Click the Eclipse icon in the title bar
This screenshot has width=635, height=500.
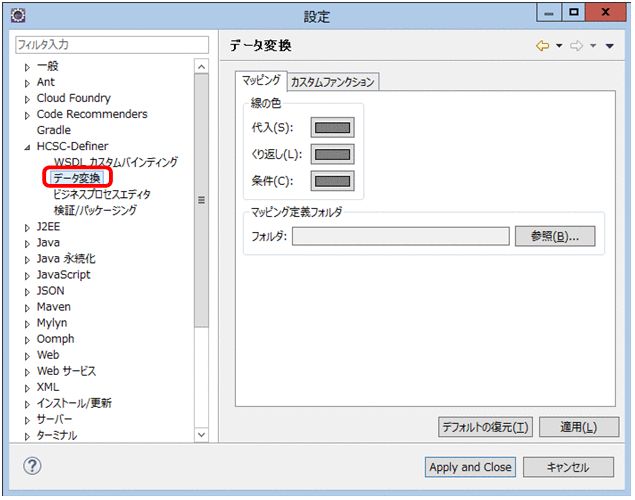tap(18, 16)
